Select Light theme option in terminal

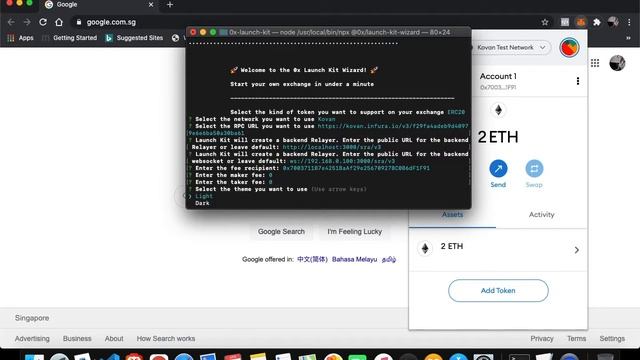pos(204,196)
